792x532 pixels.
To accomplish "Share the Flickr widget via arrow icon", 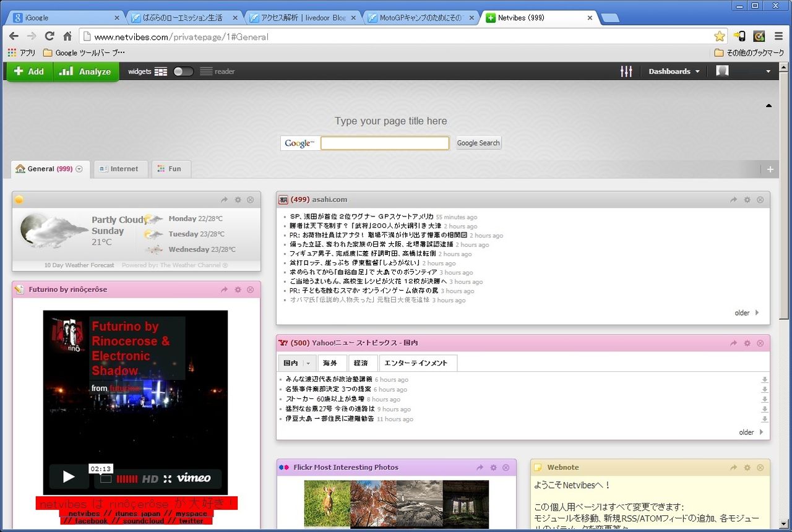I will (x=480, y=468).
